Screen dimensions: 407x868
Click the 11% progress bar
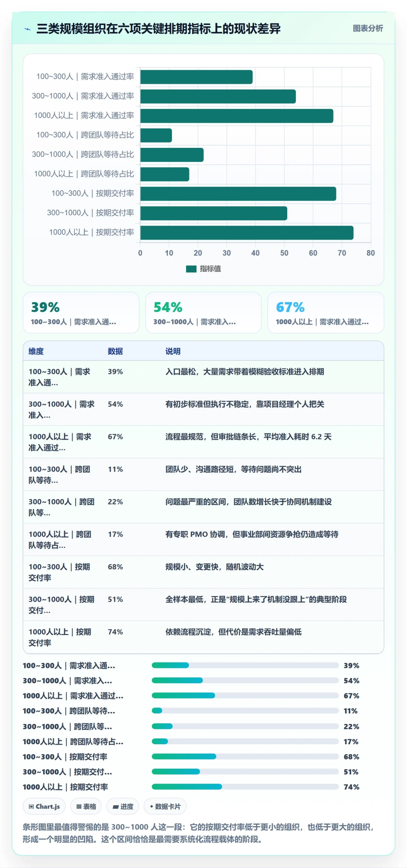coord(245,711)
